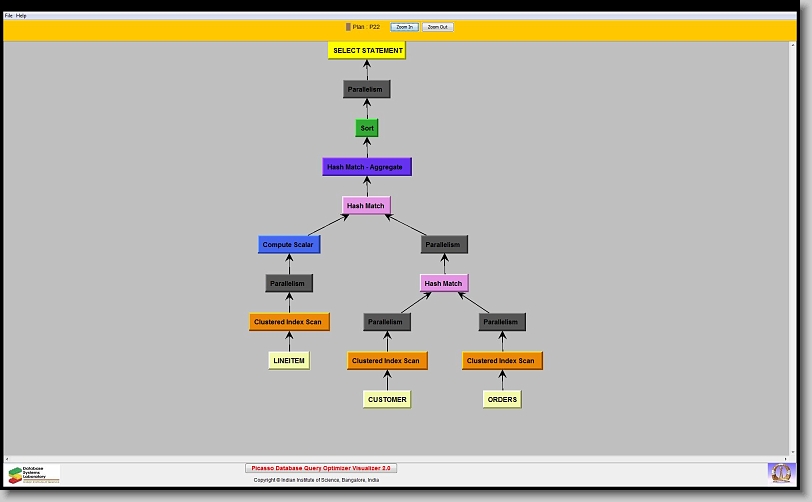Click the green Sort node
The height and width of the screenshot is (502, 812).
[x=367, y=128]
